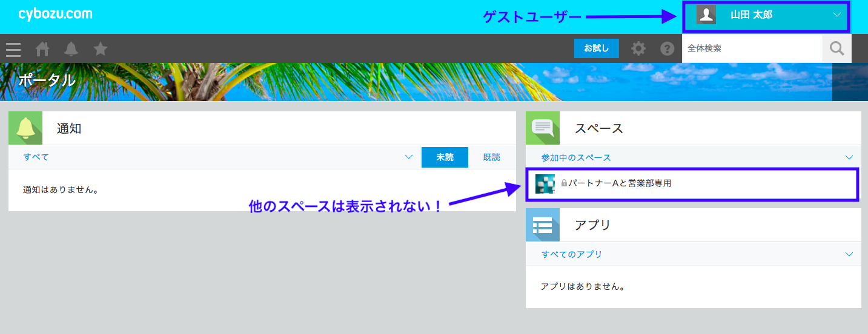
Task: Click the lock icon beside パートナーA
Action: click(x=564, y=183)
